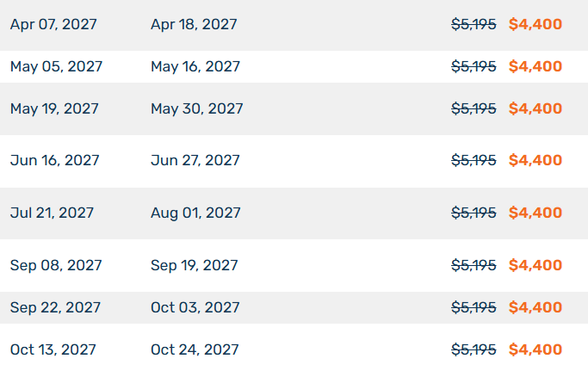Click the Aug 01, 2027 end date
Viewport: 588px width, 371px height.
[x=195, y=213]
